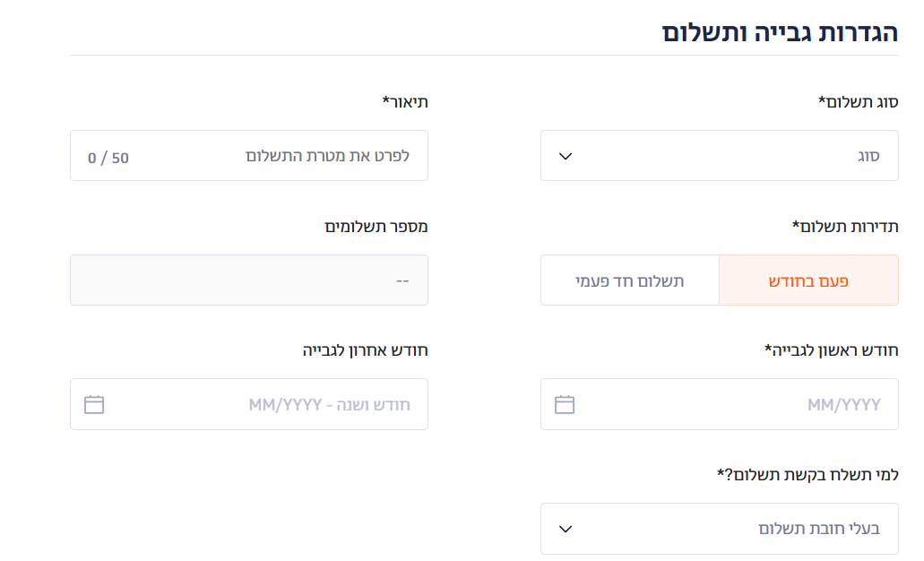Click the סוג תשלום field label
The width and height of the screenshot is (924, 561).
858,102
